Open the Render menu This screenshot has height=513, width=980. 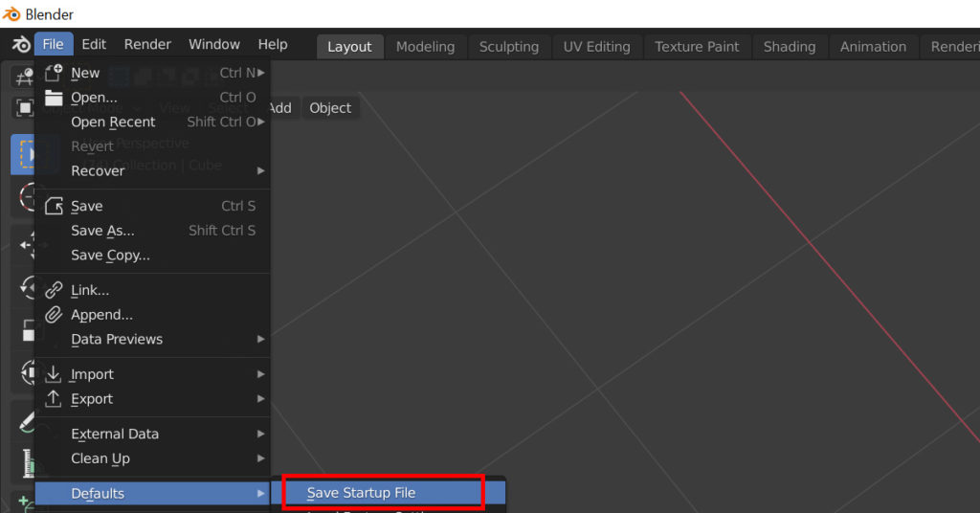(147, 44)
